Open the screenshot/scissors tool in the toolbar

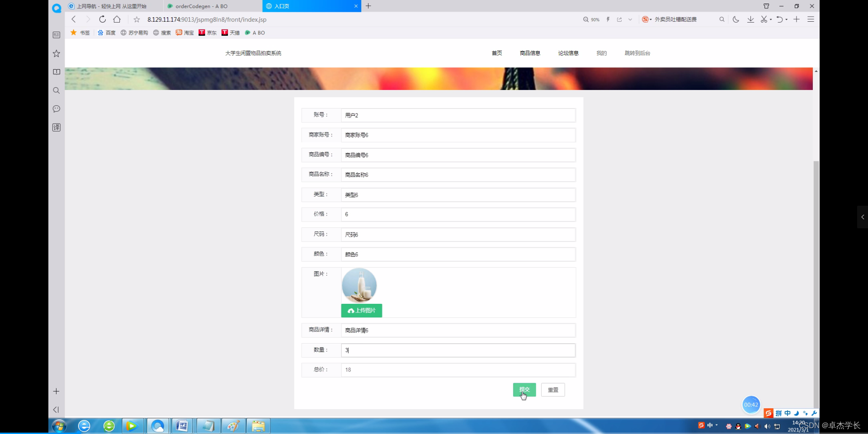(x=764, y=19)
